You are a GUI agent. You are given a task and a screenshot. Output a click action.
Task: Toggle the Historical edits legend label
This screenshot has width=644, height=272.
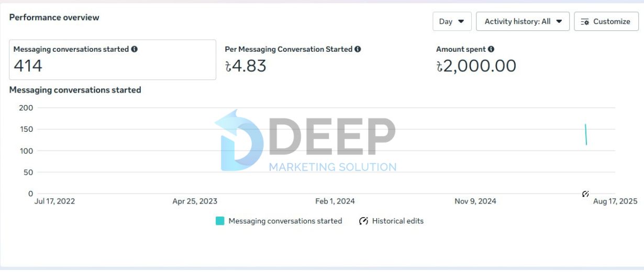[398, 221]
